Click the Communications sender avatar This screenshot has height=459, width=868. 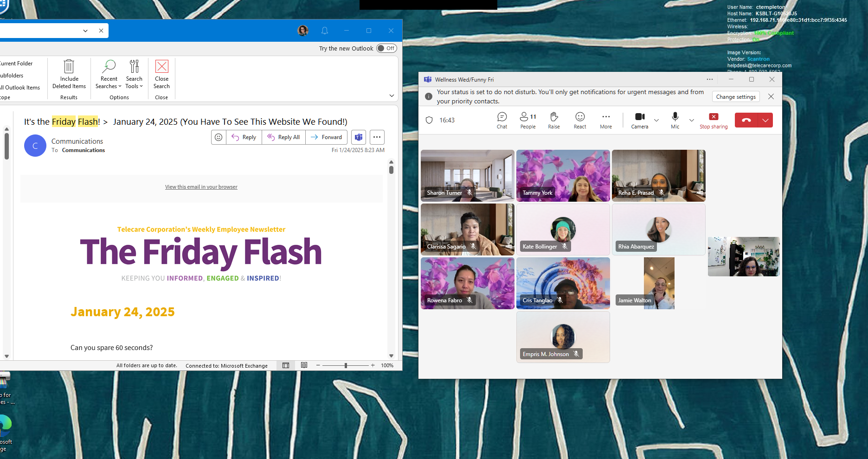point(35,146)
